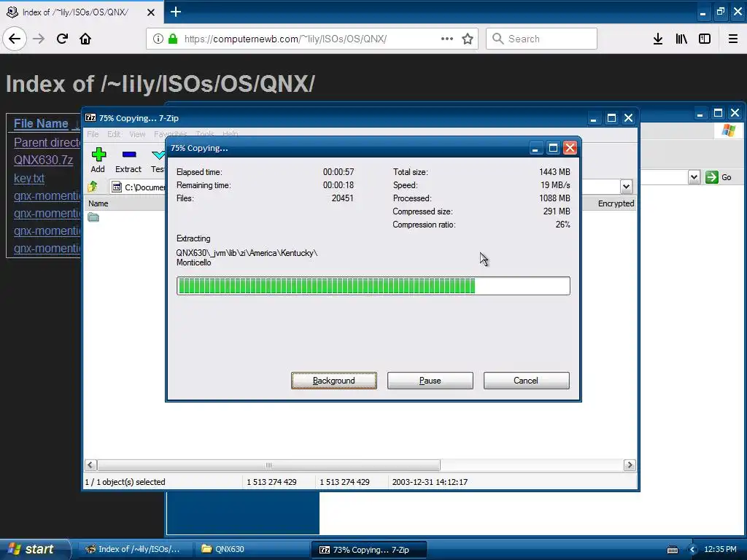747x560 pixels.
Task: Click the 7-Zip Add toolbar icon
Action: click(x=98, y=160)
